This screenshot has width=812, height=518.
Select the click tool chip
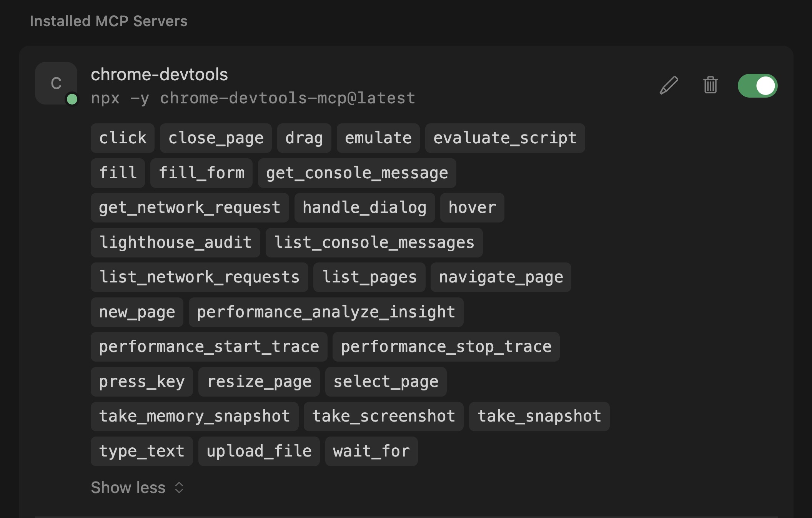point(122,138)
